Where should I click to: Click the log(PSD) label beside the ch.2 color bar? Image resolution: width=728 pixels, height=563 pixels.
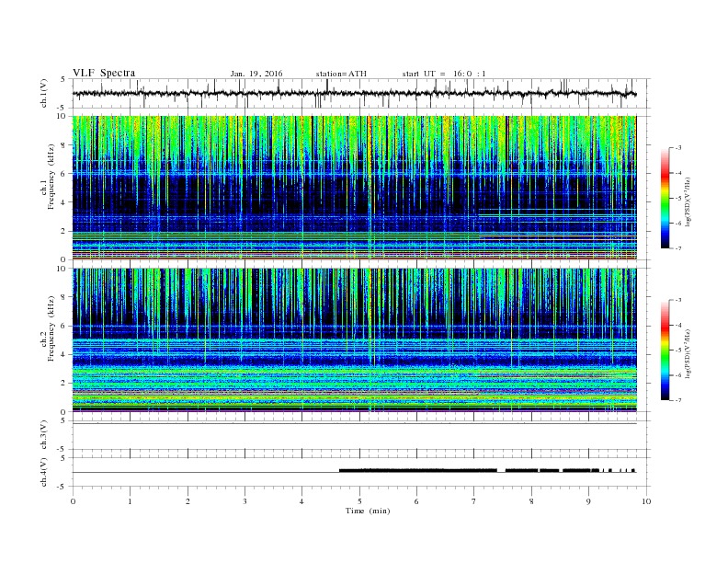point(688,353)
